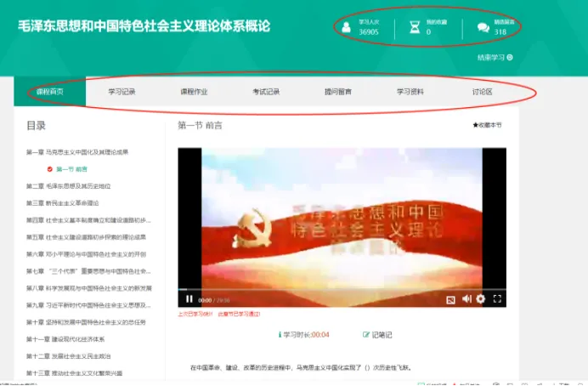Image resolution: width=588 pixels, height=386 pixels.
Task: Mute the video using speaker icon
Action: point(466,298)
